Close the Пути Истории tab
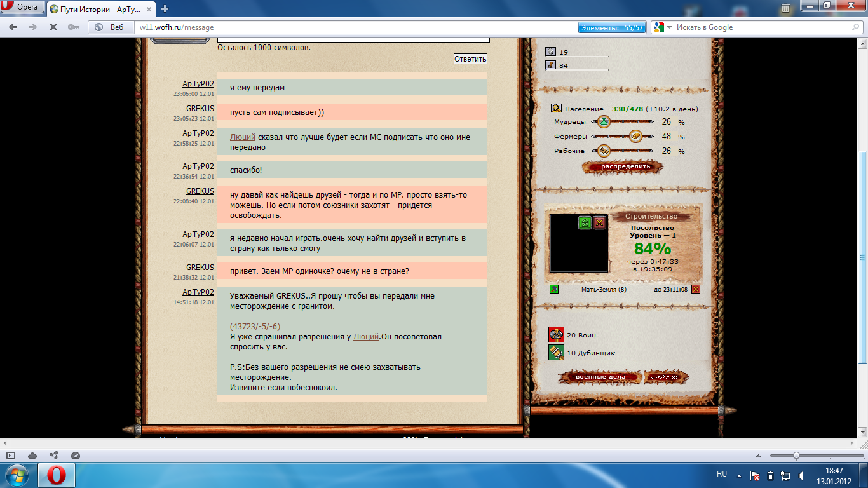Screen dimensions: 868x488 (x=149, y=8)
